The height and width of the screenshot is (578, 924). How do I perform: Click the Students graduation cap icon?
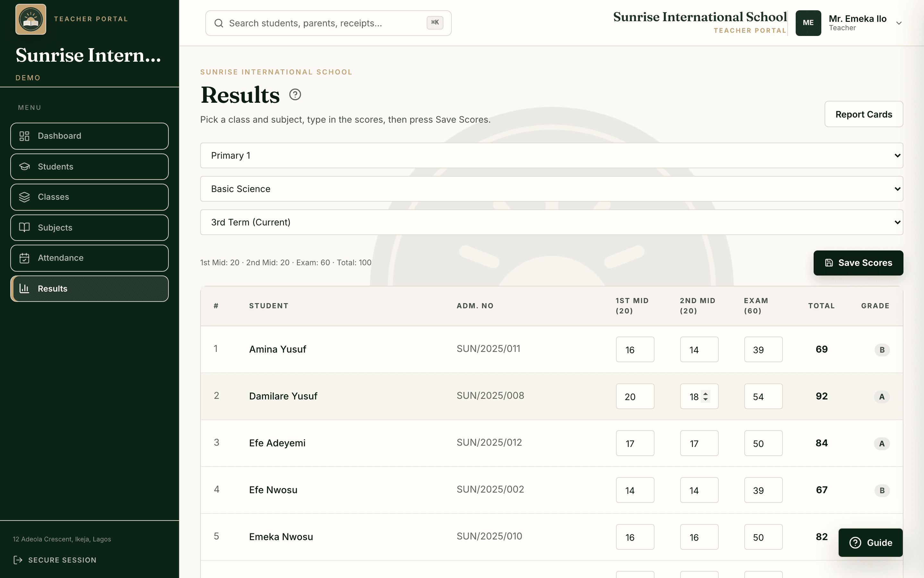(24, 167)
